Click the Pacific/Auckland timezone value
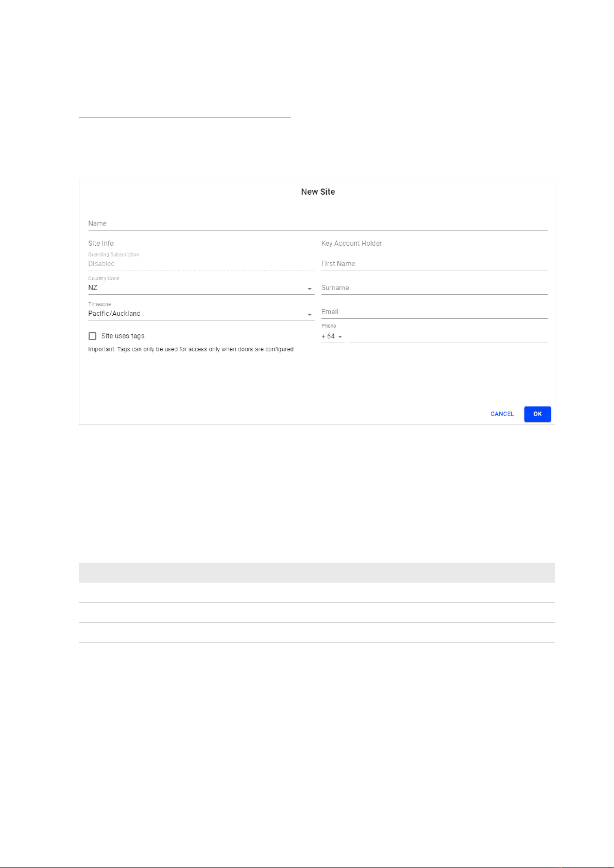The height and width of the screenshot is (868, 614). pos(114,314)
